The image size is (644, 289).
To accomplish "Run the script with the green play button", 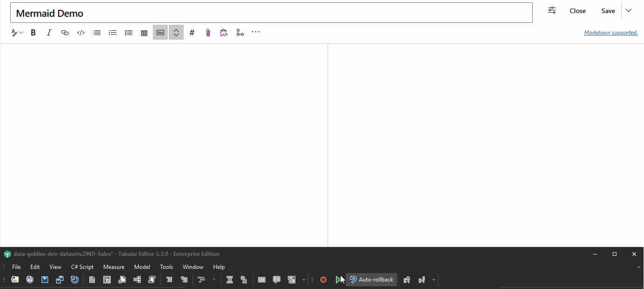I will pos(339,279).
